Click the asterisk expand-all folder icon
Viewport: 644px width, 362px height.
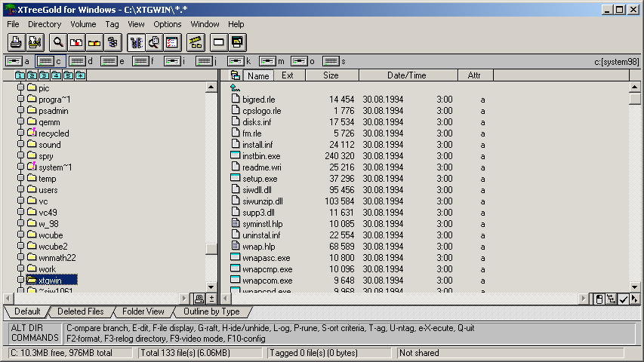[x=81, y=75]
